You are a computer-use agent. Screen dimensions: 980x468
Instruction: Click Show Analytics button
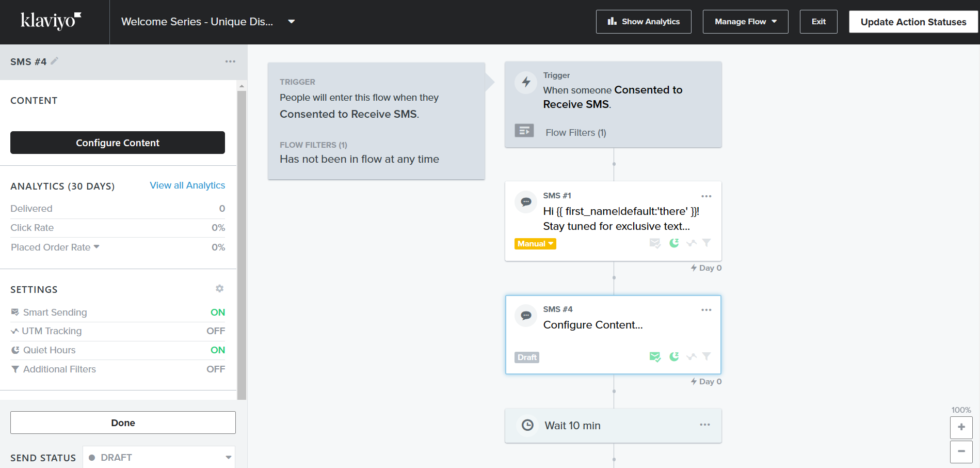pos(644,22)
